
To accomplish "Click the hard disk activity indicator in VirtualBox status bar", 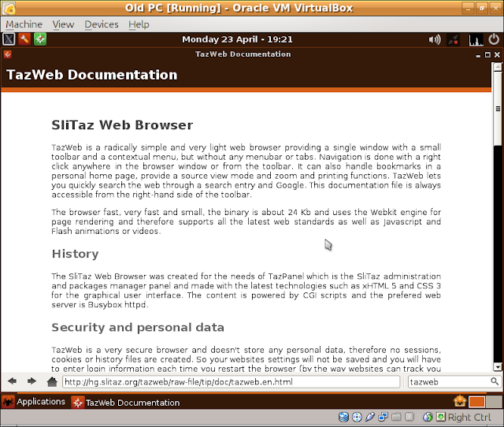I will click(343, 417).
